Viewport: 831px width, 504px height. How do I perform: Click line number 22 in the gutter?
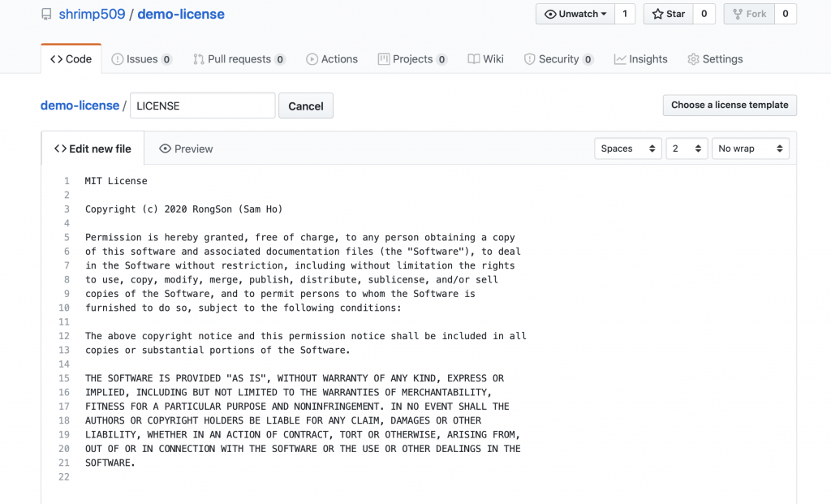click(x=64, y=477)
